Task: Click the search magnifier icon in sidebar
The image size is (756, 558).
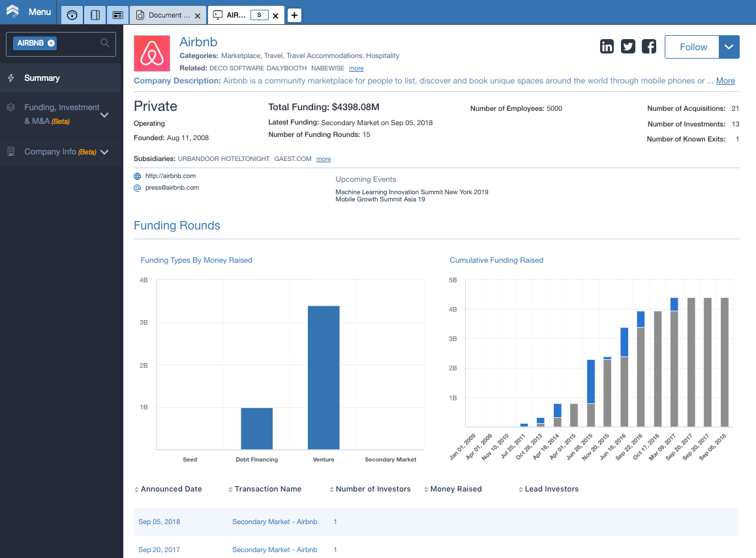Action: pos(104,43)
